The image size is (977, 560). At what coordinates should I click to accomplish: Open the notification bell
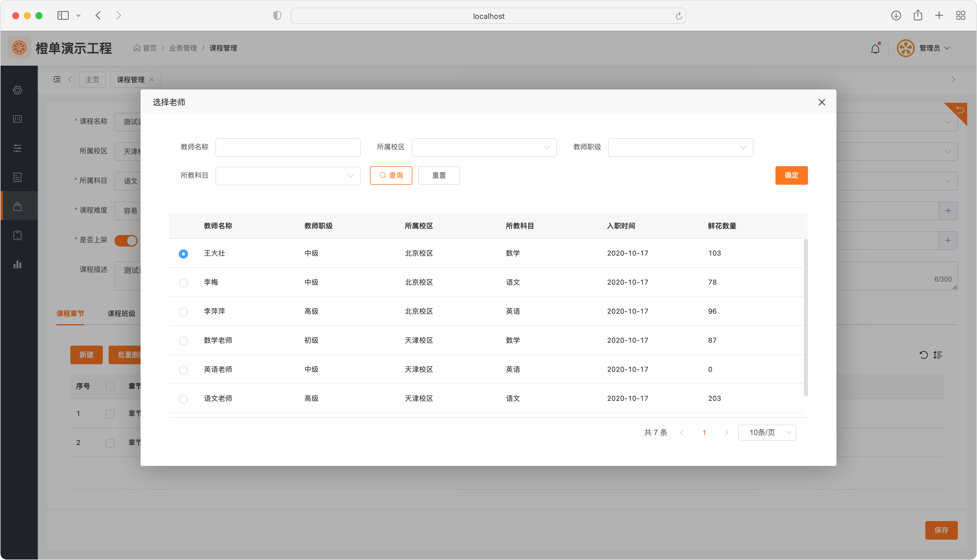click(875, 49)
